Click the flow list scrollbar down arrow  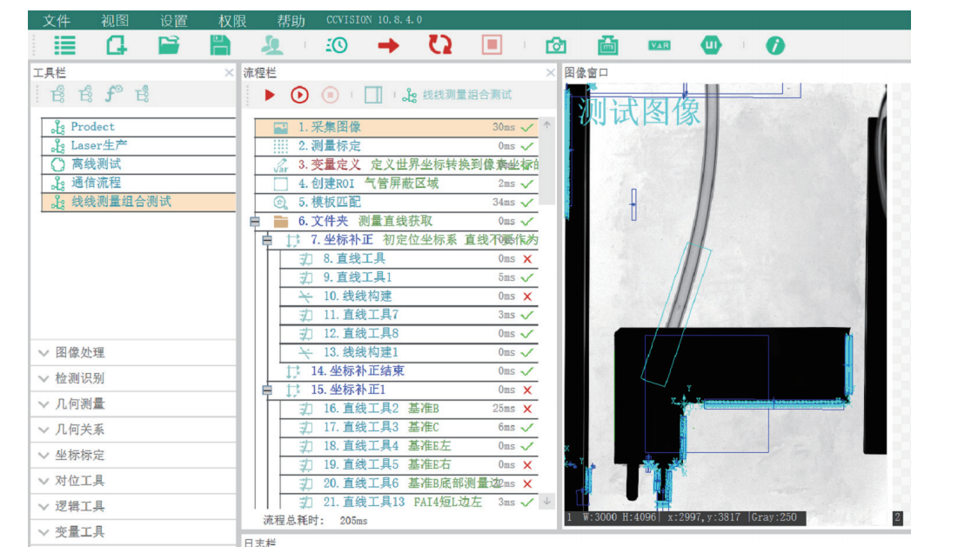tap(547, 501)
